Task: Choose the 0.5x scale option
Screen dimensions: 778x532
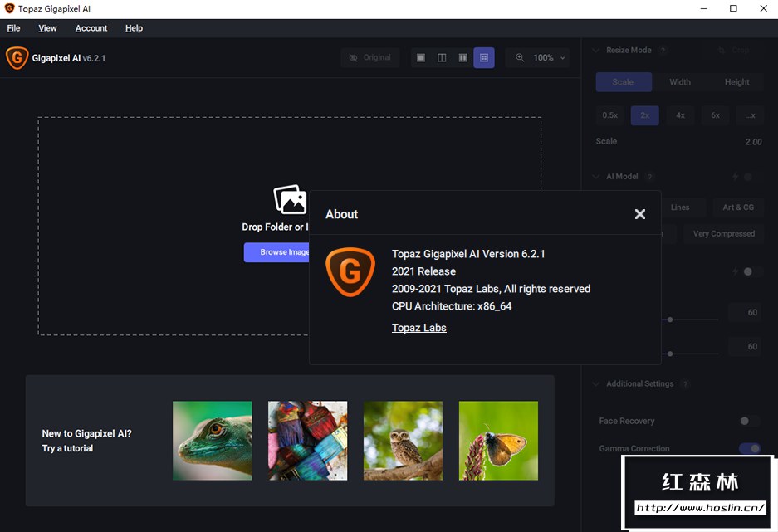Action: click(609, 115)
